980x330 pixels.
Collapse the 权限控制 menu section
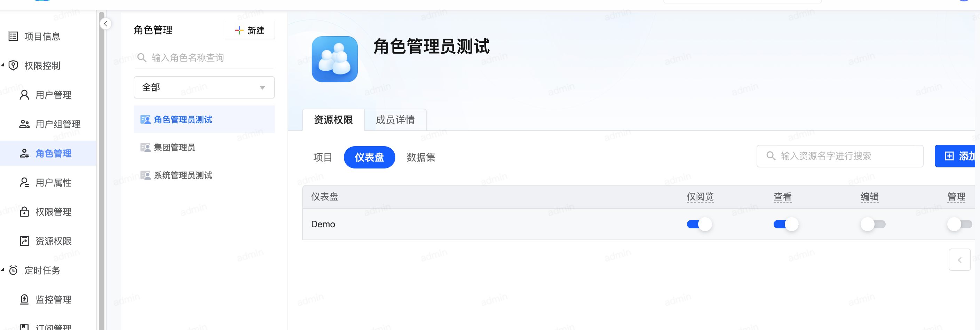(x=3, y=65)
